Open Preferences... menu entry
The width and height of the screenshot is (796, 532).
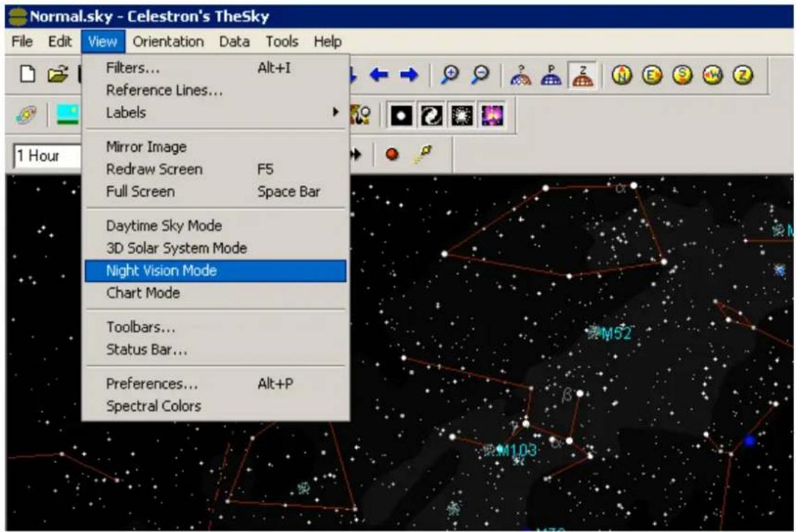216,383
